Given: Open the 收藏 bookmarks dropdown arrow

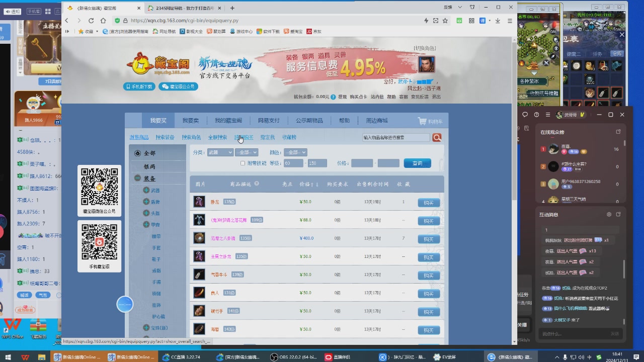Looking at the screenshot, I should tap(96, 31).
